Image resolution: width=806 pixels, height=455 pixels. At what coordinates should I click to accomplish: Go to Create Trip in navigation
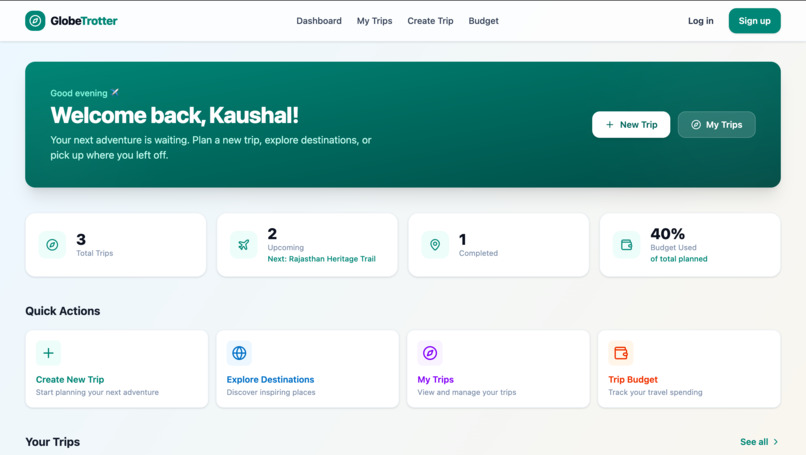430,21
